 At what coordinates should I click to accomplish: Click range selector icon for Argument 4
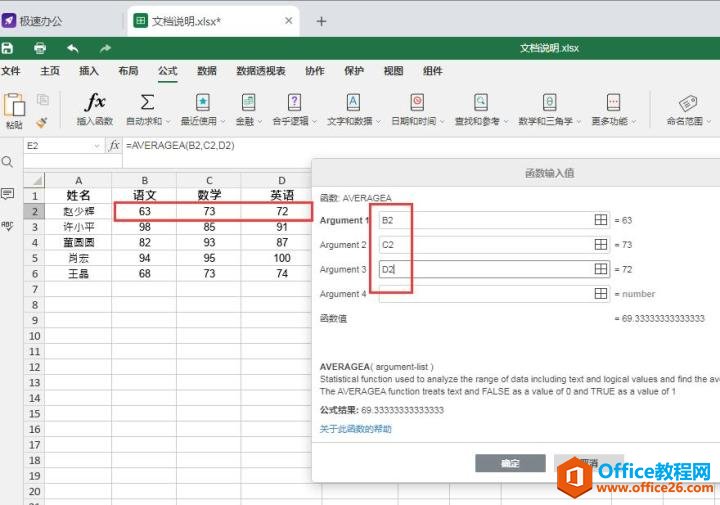tap(601, 293)
